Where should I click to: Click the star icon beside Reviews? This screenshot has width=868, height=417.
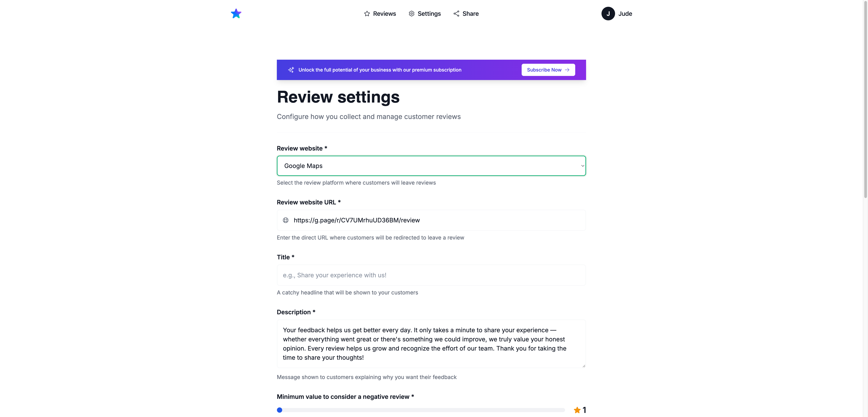367,14
